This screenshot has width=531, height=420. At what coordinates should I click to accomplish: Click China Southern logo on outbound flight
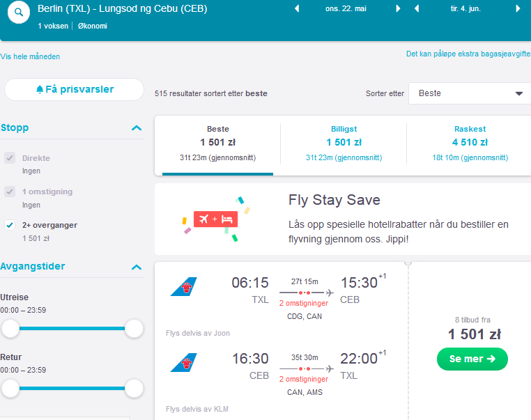click(183, 286)
